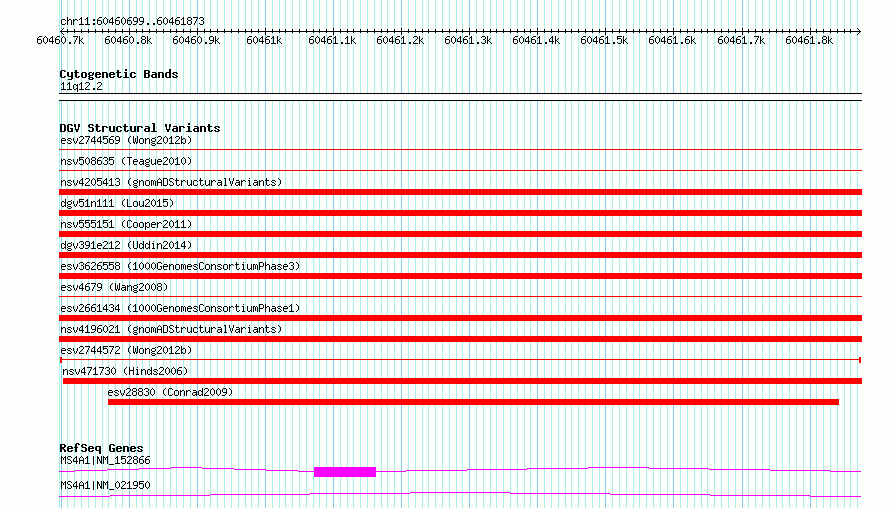Viewport: 890px width, 508px height.
Task: Click the red bar under esv28830 (Conrad2009)
Action: pos(473,402)
